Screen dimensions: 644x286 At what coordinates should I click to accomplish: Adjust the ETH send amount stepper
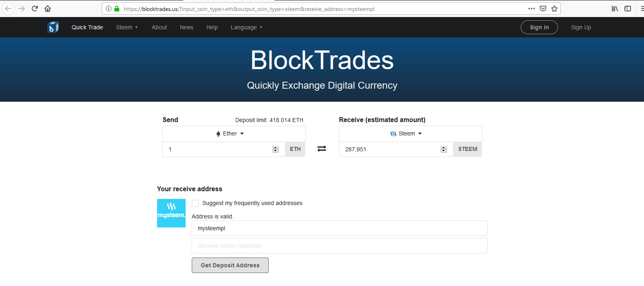coord(276,149)
